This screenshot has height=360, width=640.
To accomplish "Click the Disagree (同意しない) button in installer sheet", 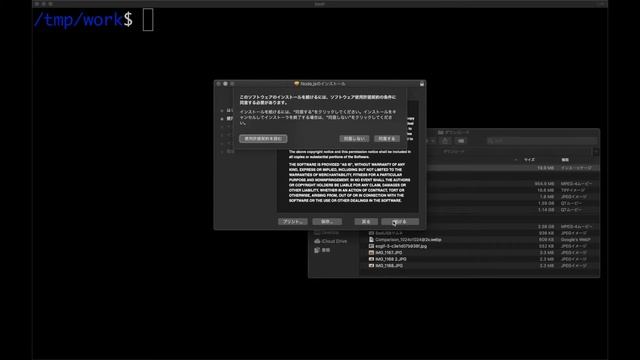I will (354, 139).
